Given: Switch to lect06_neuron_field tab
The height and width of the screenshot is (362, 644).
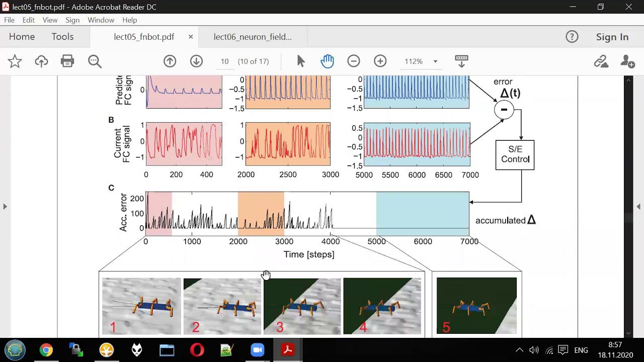Looking at the screenshot, I should [253, 37].
